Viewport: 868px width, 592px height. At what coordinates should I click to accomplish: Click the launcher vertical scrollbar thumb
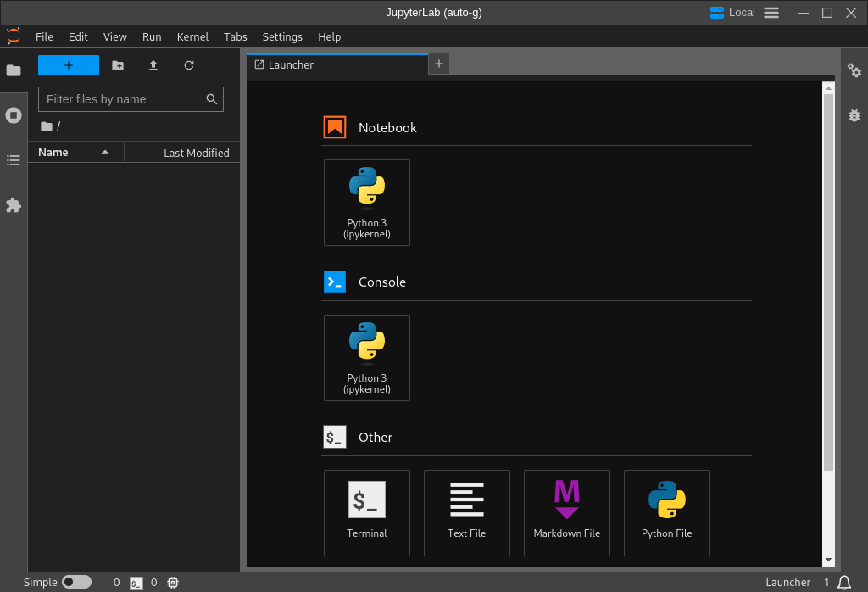829,282
